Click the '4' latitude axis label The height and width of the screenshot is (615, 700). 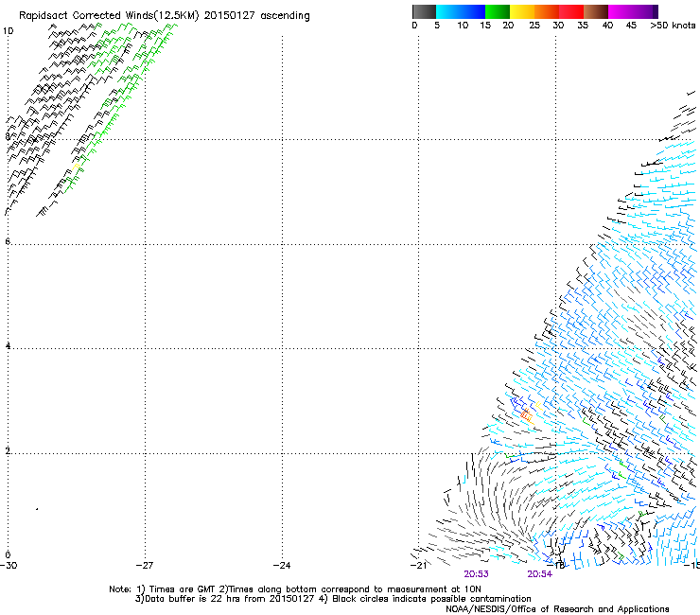point(8,346)
